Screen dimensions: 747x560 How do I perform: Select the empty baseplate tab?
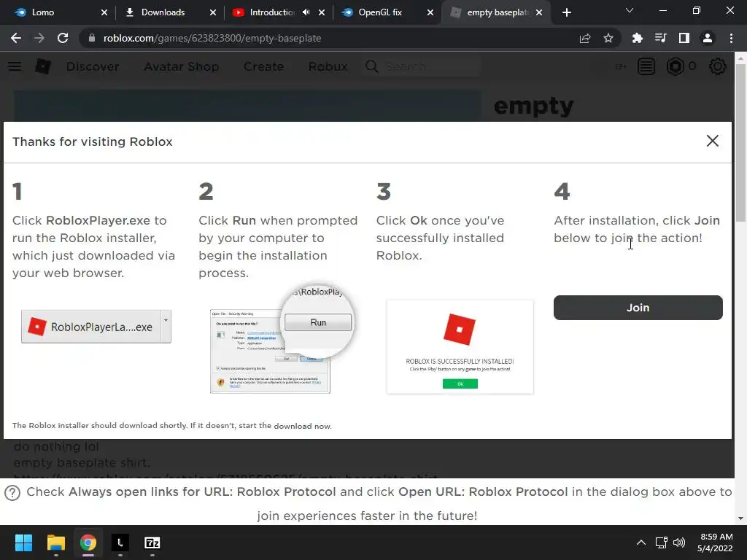[498, 12]
